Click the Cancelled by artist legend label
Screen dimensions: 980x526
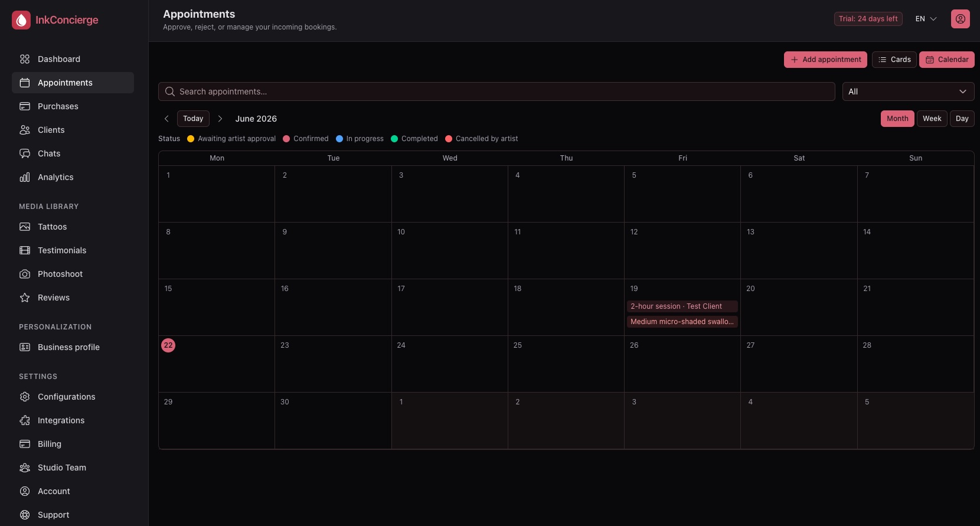click(487, 139)
